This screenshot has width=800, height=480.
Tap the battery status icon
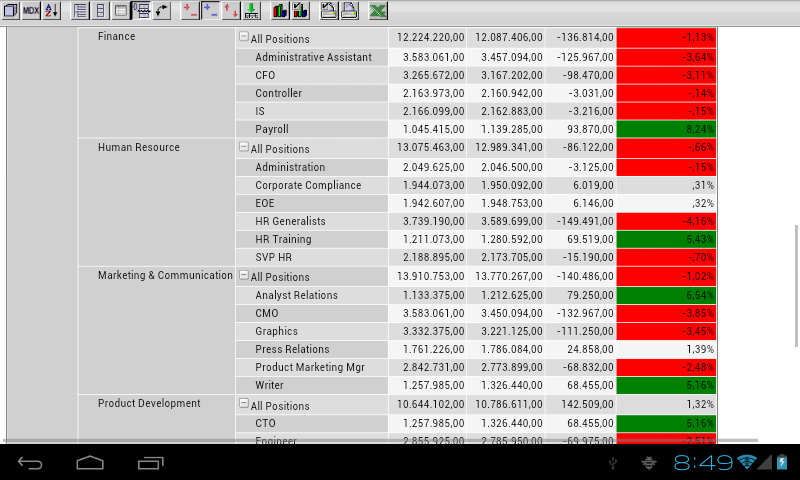click(x=782, y=462)
